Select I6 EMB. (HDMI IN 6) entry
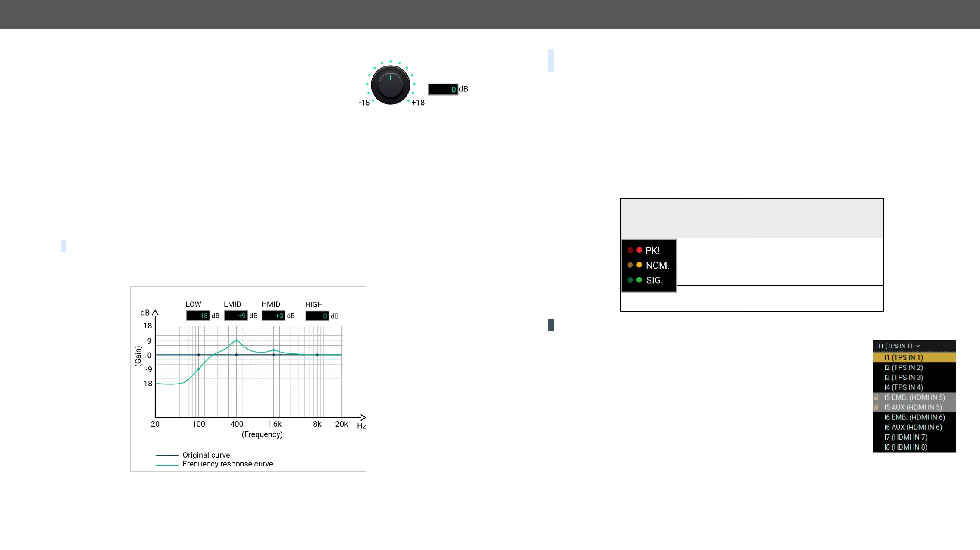Viewport: 980px width, 550px height. click(914, 417)
